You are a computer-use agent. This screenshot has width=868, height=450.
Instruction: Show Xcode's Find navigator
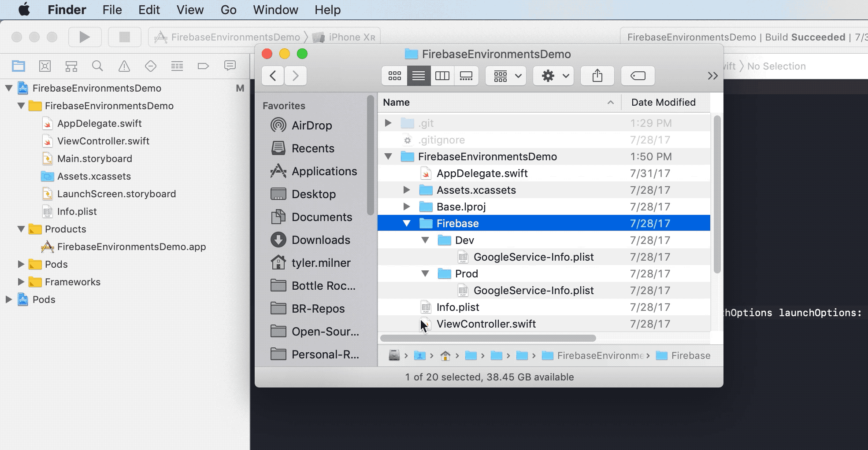[x=98, y=66]
